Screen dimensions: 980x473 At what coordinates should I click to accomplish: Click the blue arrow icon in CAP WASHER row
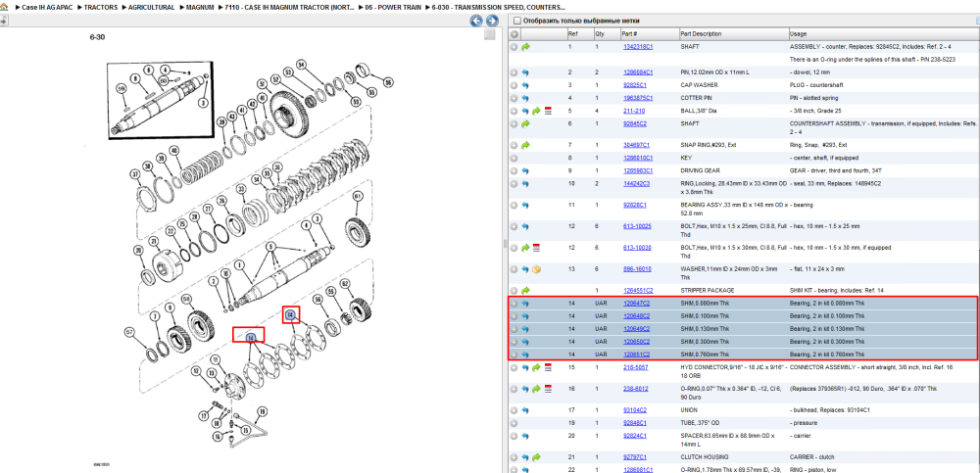(525, 85)
